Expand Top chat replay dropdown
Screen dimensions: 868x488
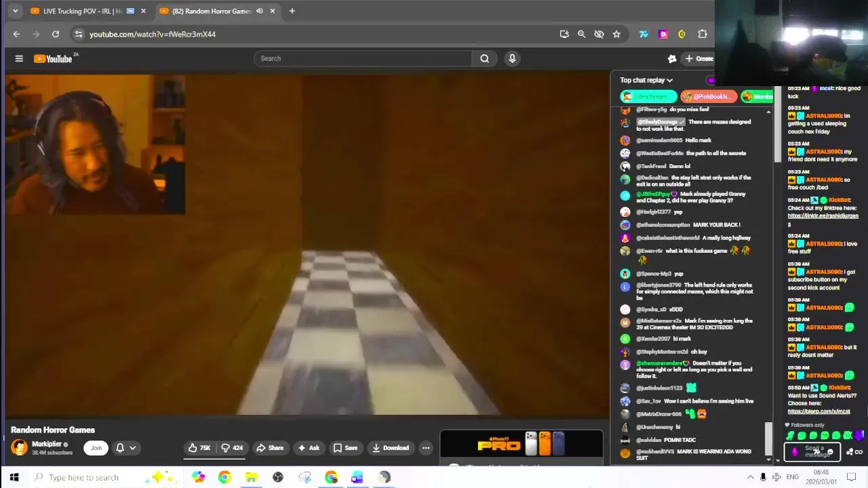(646, 80)
